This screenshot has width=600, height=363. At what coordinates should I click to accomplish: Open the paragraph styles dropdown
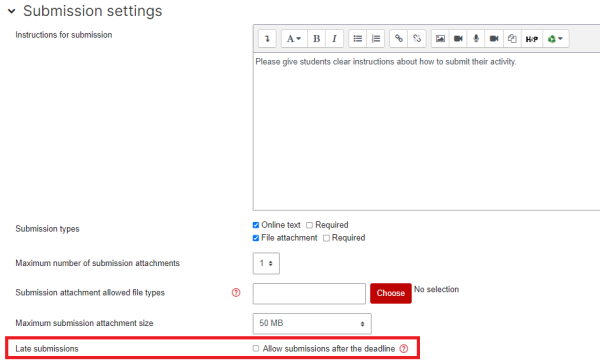click(294, 39)
